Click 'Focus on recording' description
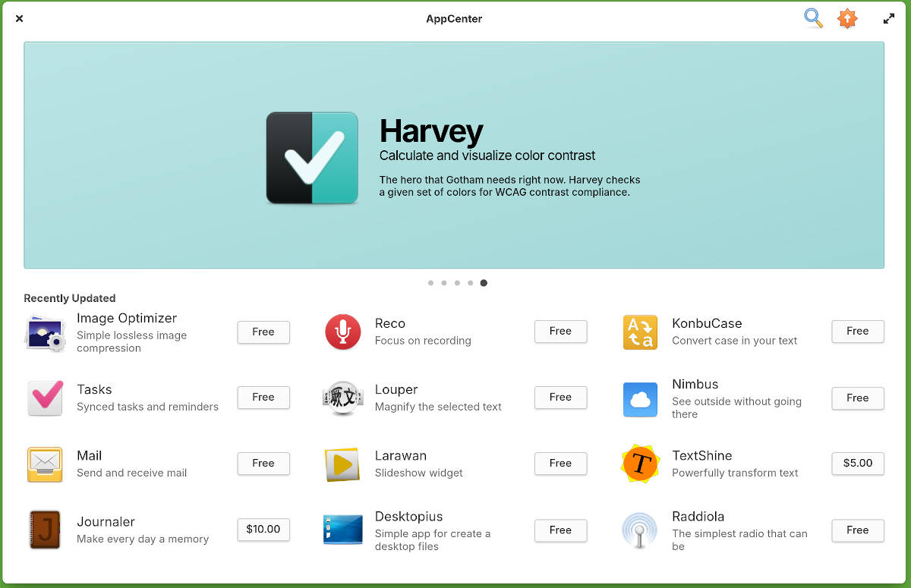Image resolution: width=911 pixels, height=588 pixels. click(423, 341)
